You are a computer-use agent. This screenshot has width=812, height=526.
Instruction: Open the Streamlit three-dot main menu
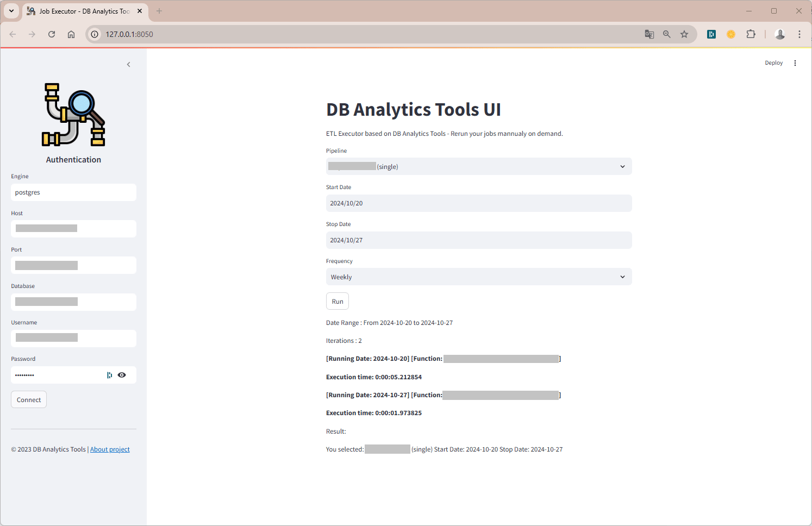pyautogui.click(x=795, y=63)
